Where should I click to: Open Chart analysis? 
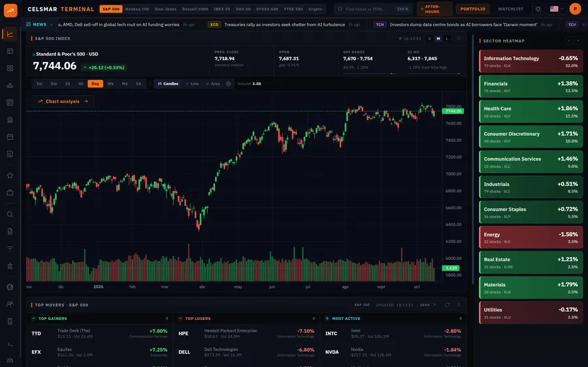[63, 102]
